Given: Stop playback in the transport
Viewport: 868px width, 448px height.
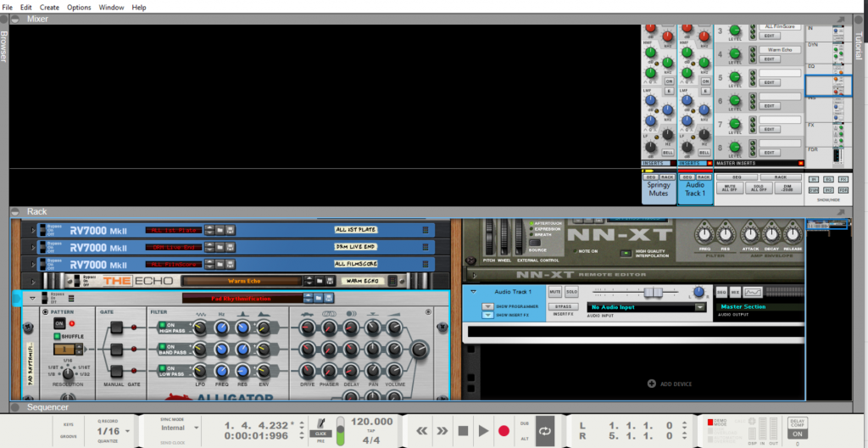Looking at the screenshot, I should [x=464, y=430].
